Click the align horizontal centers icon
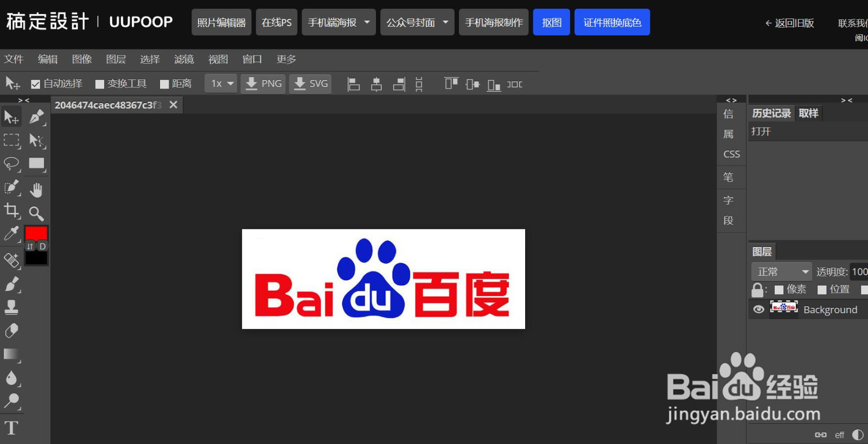This screenshot has height=444, width=868. [376, 84]
